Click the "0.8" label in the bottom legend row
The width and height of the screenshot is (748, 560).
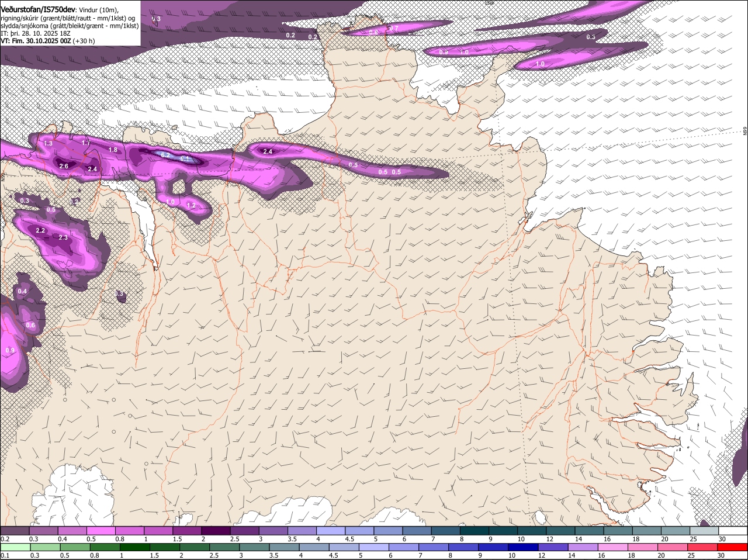(x=94, y=555)
